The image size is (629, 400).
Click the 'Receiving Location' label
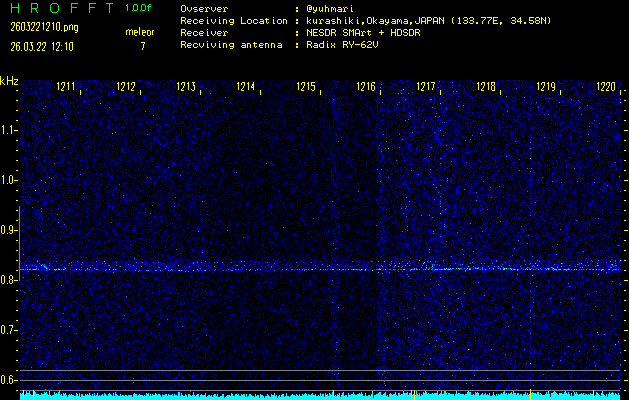(x=234, y=21)
